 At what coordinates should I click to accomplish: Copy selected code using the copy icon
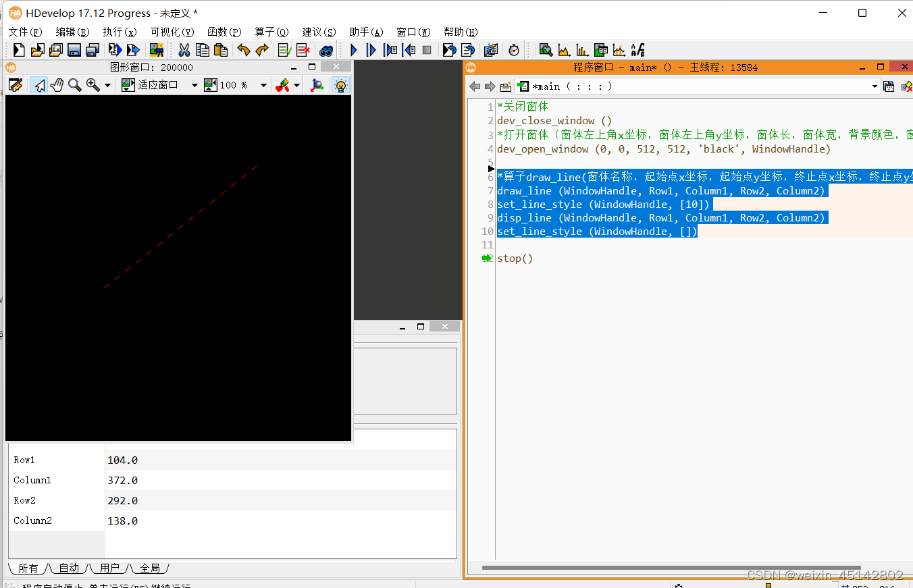tap(202, 50)
